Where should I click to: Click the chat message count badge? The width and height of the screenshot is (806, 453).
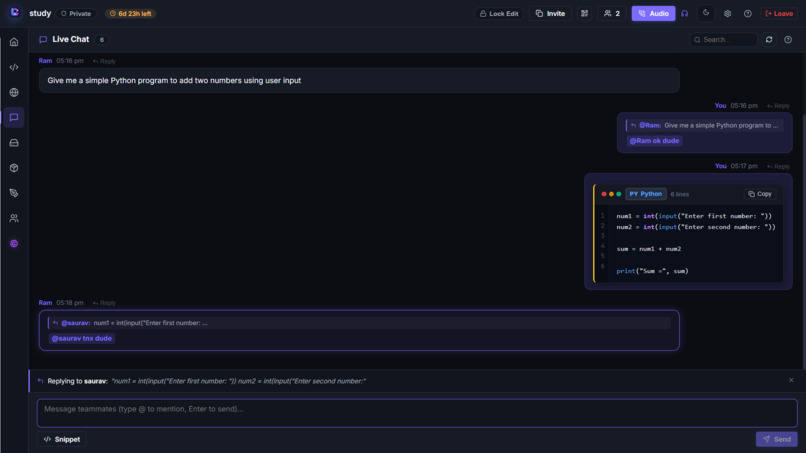click(102, 40)
